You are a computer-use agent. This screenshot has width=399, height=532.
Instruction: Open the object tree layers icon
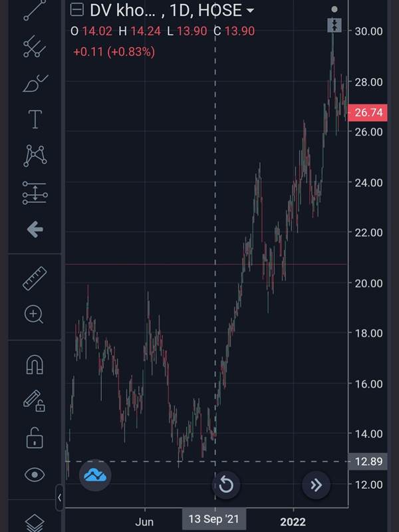click(35, 523)
